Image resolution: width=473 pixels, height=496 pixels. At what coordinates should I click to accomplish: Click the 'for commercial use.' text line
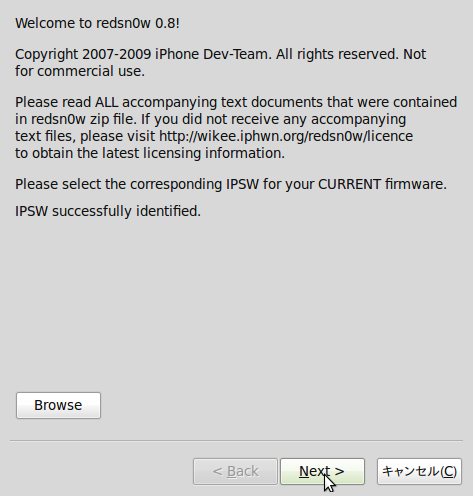(x=80, y=71)
